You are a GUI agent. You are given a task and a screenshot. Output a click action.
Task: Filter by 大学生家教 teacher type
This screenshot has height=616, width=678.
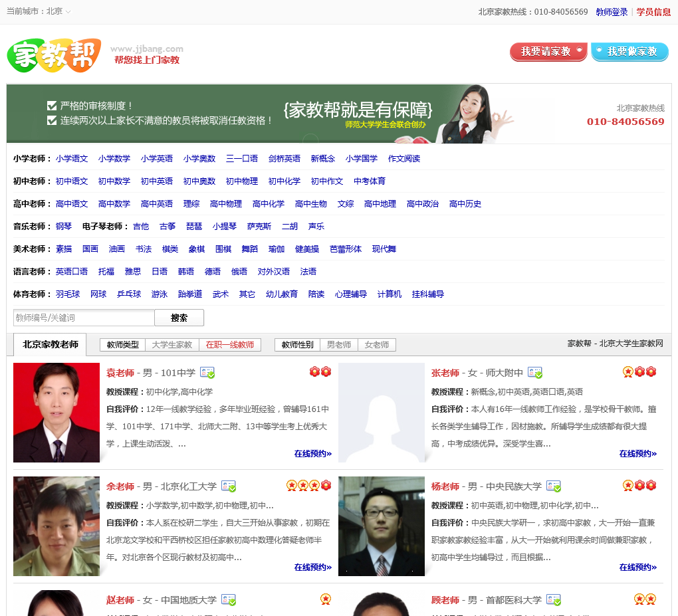(x=172, y=344)
